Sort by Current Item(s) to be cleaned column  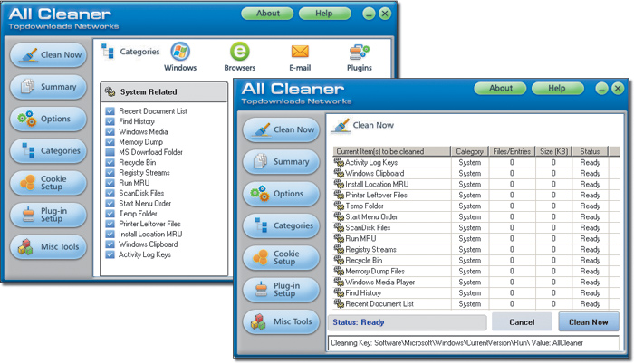(391, 151)
